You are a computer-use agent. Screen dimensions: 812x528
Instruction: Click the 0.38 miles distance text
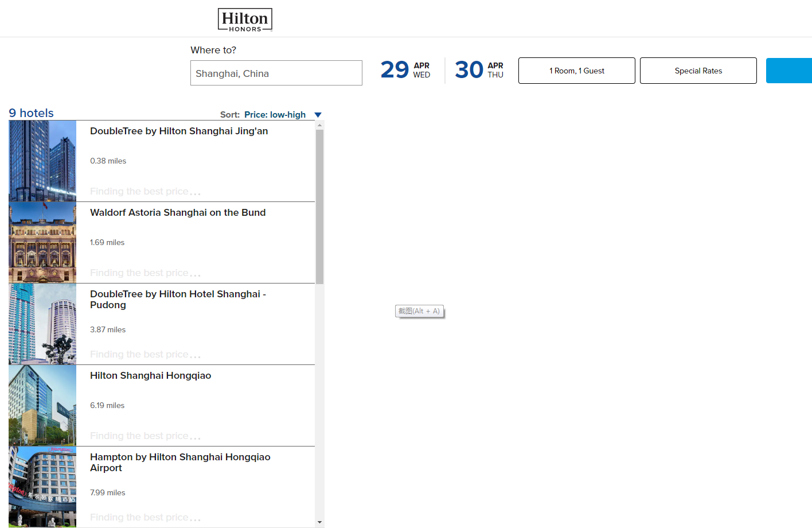click(x=108, y=161)
